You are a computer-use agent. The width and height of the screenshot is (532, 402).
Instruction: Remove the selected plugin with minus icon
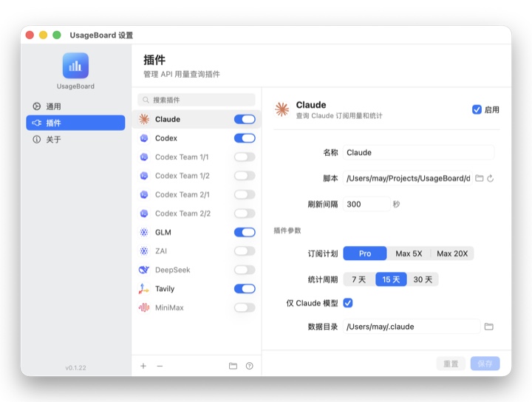coord(160,366)
